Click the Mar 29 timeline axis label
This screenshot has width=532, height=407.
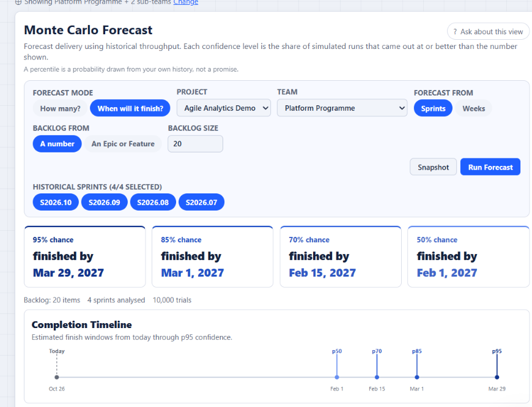pyautogui.click(x=497, y=389)
